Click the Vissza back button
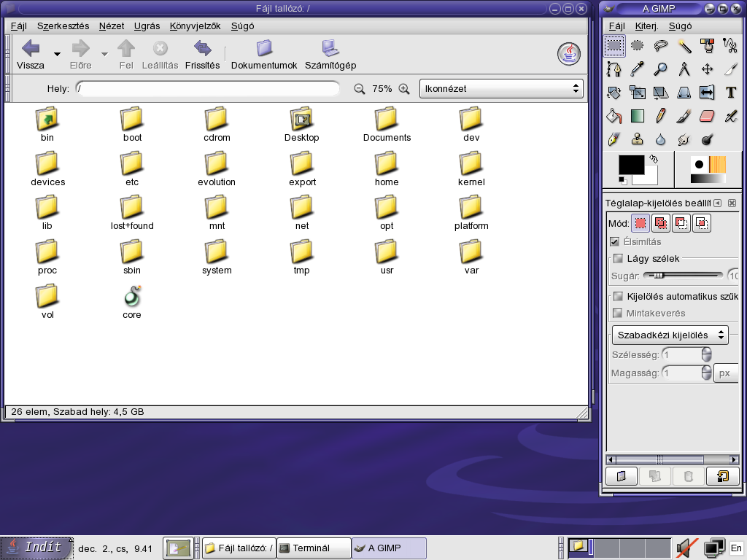747x560 pixels. (x=31, y=55)
